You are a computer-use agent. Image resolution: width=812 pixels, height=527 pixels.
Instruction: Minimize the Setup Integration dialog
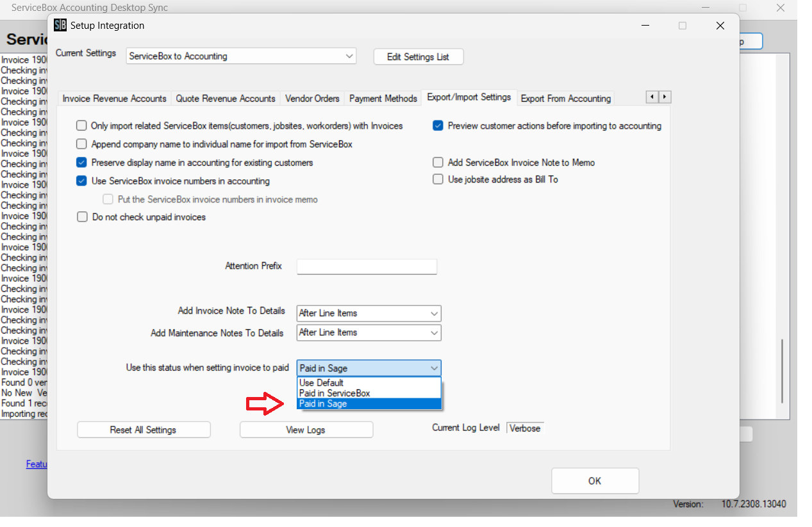pyautogui.click(x=645, y=26)
